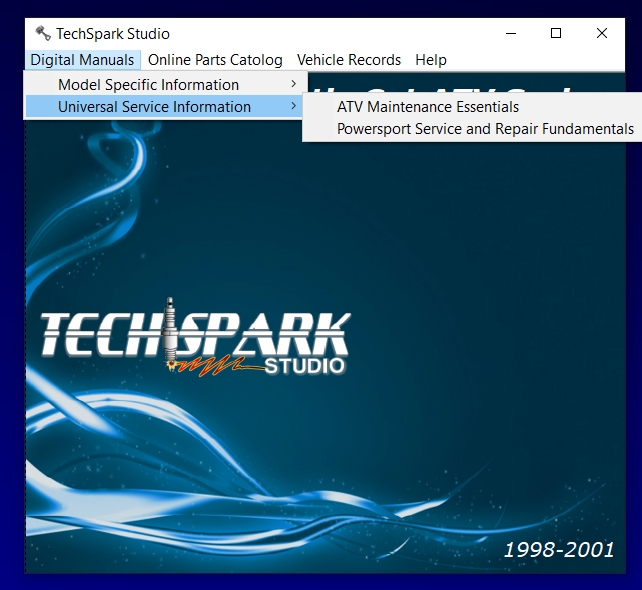Click the STUDIO word in the logo
This screenshot has height=590, width=642.
click(305, 367)
